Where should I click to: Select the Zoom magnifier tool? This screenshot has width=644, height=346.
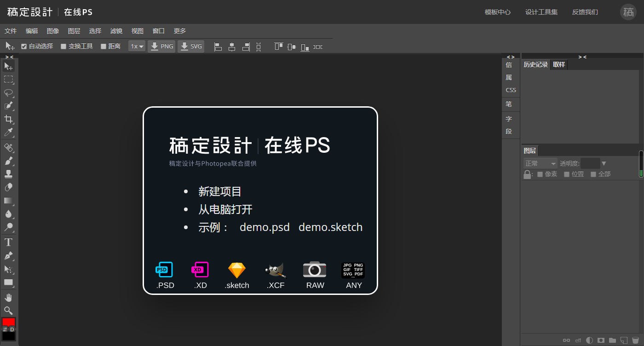(x=9, y=310)
